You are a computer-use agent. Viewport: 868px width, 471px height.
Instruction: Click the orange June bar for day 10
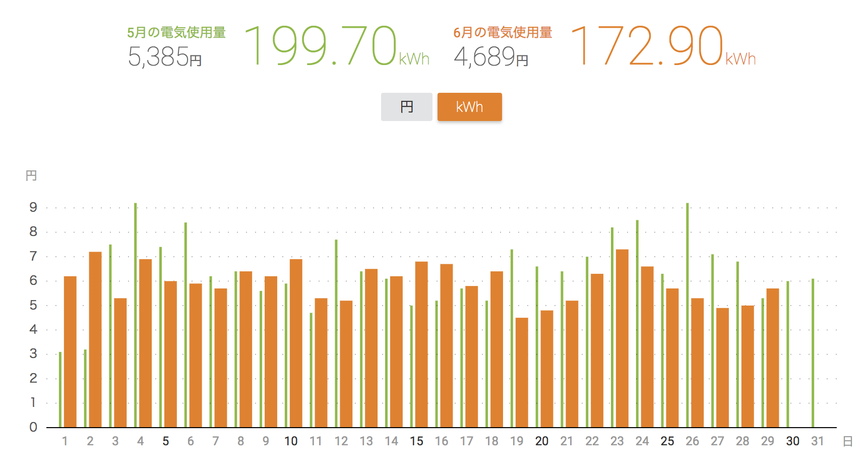tap(296, 343)
